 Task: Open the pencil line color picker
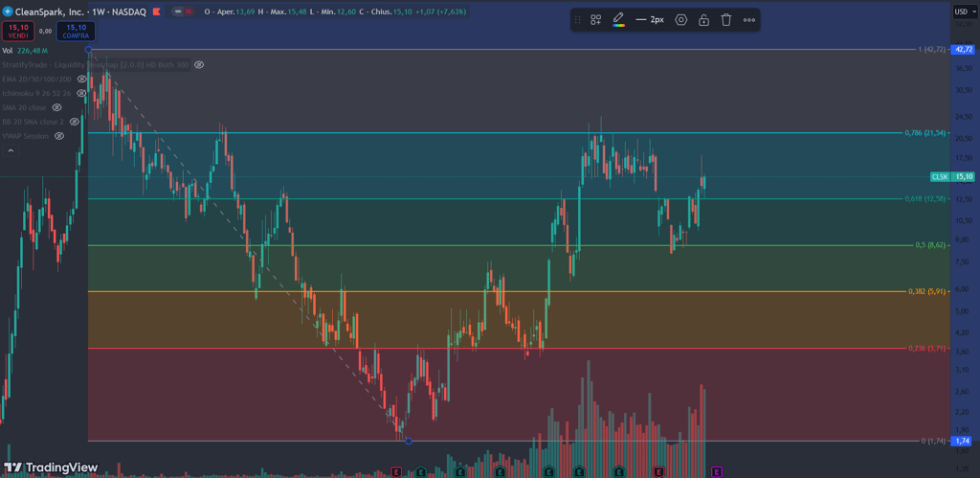pyautogui.click(x=619, y=19)
